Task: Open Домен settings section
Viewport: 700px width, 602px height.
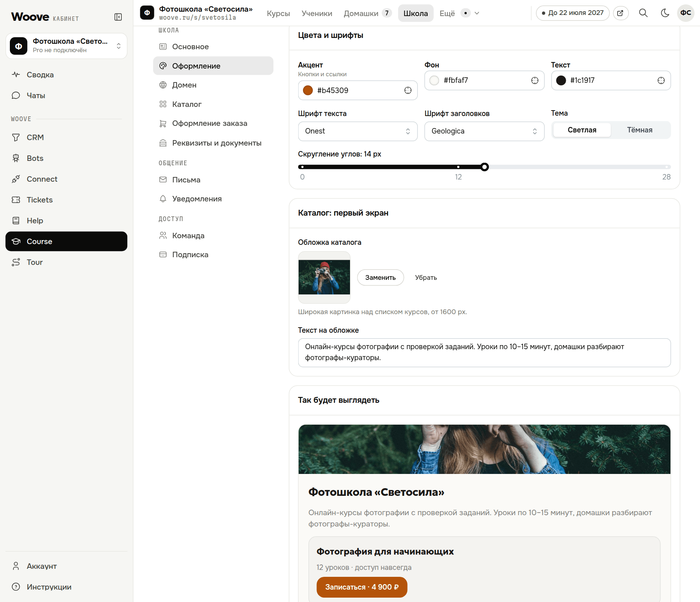Action: coord(213,85)
